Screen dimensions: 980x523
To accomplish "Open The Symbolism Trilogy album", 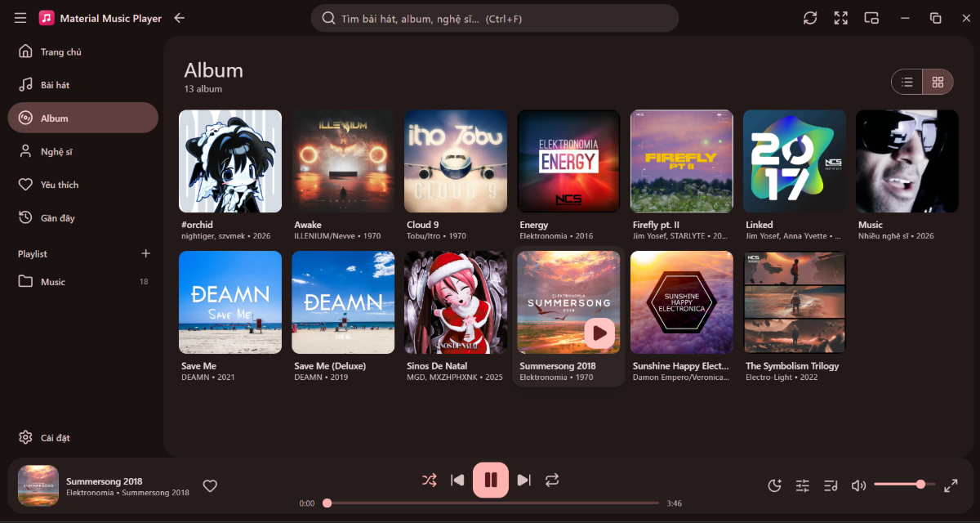I will 795,302.
